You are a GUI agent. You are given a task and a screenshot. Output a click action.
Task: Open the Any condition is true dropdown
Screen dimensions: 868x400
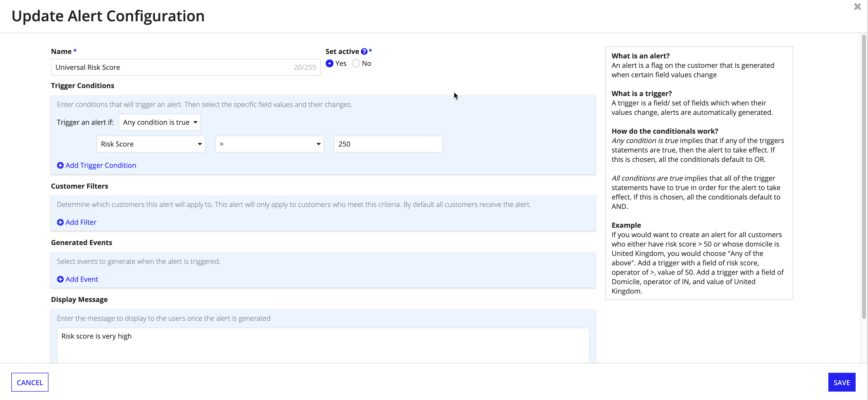[x=160, y=122]
